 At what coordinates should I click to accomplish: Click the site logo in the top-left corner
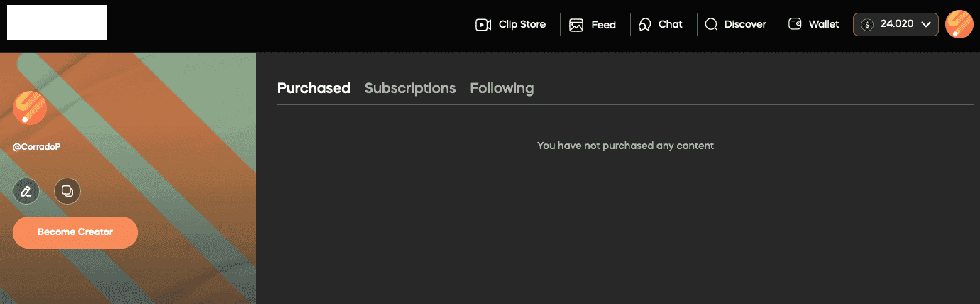pyautogui.click(x=57, y=22)
